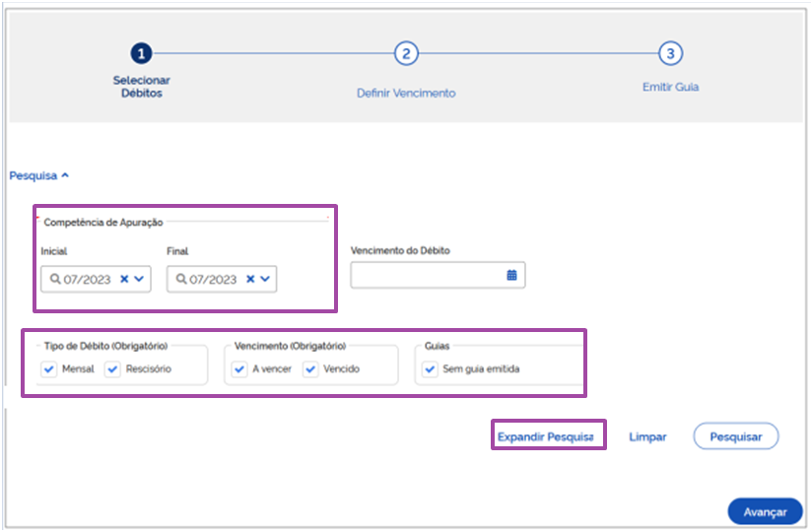Click the Inicial 07/2023 value field
The height and width of the screenshot is (532, 811).
(x=97, y=279)
